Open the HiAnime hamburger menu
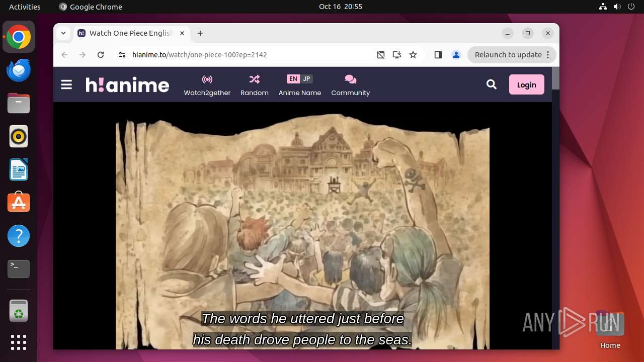 (66, 84)
